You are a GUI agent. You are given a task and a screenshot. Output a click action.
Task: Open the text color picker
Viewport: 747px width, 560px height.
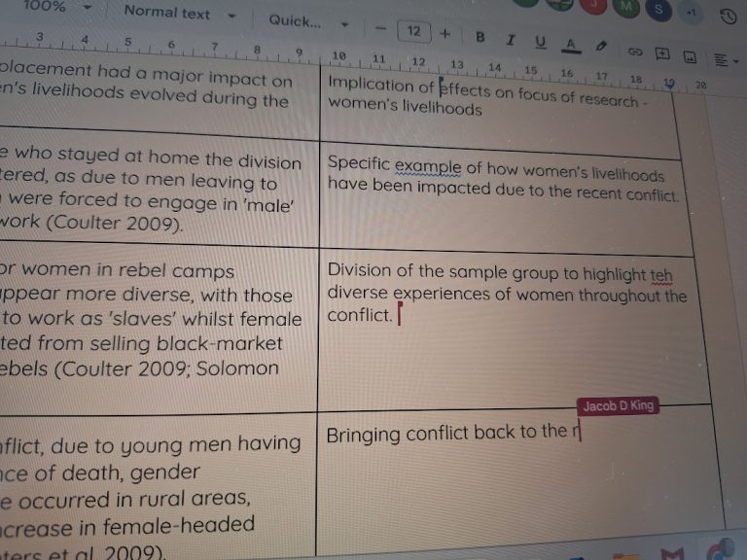pos(571,45)
